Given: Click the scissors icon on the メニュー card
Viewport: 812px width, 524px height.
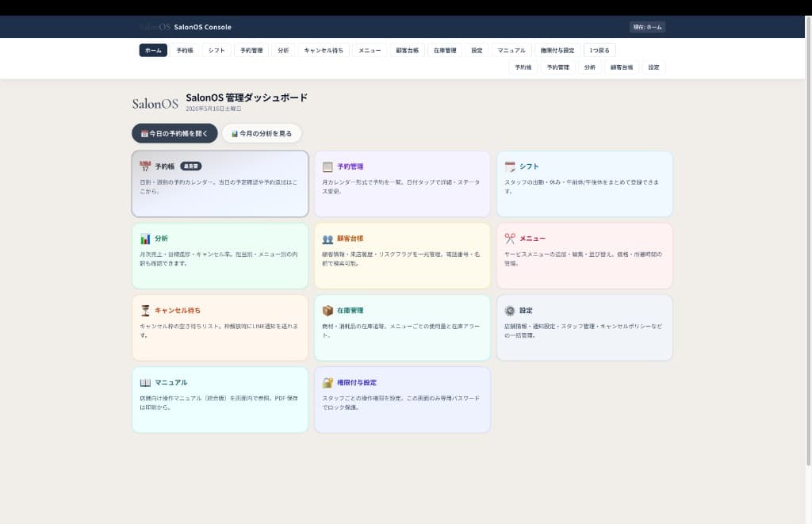Looking at the screenshot, I should click(510, 238).
